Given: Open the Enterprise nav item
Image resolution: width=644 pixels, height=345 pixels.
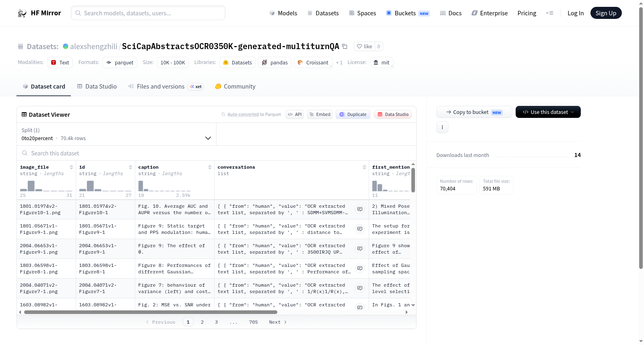Looking at the screenshot, I should click(x=489, y=13).
